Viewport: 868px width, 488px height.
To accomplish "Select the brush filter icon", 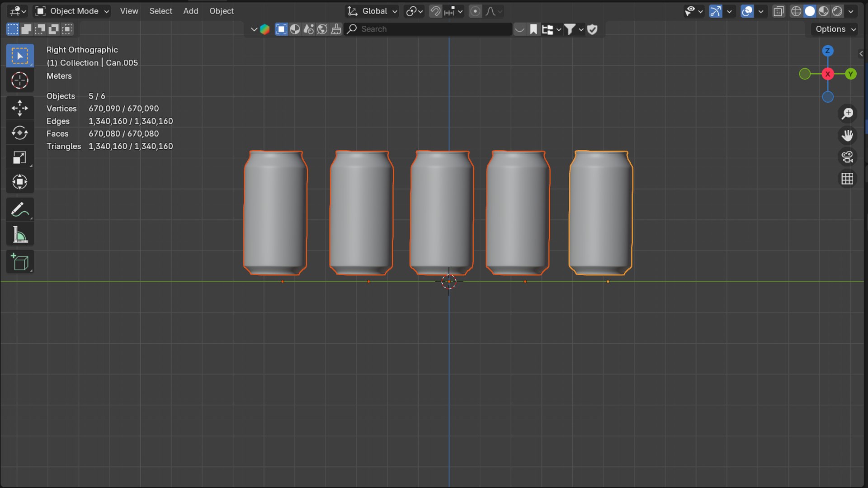I will (336, 29).
